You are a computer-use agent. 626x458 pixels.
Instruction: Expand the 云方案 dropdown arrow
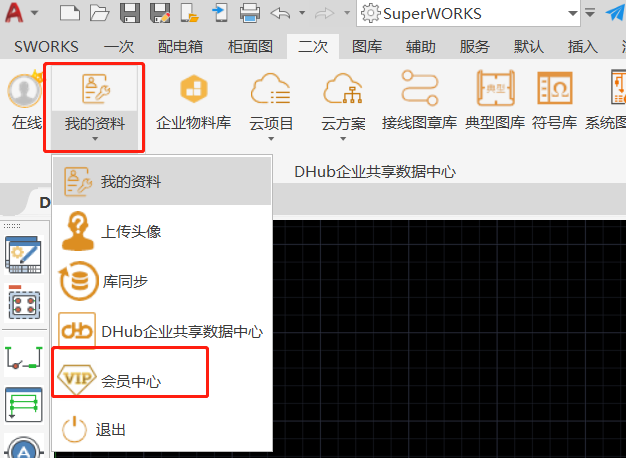[x=343, y=139]
